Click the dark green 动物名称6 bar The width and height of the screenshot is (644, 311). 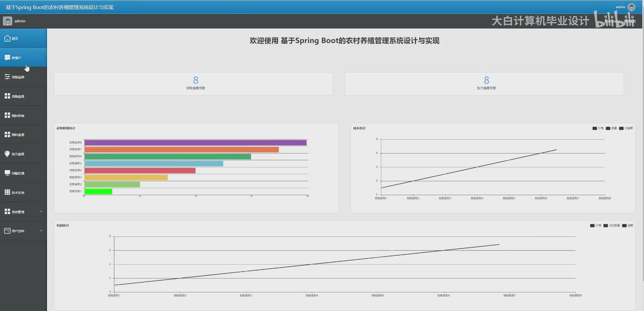[x=168, y=157]
